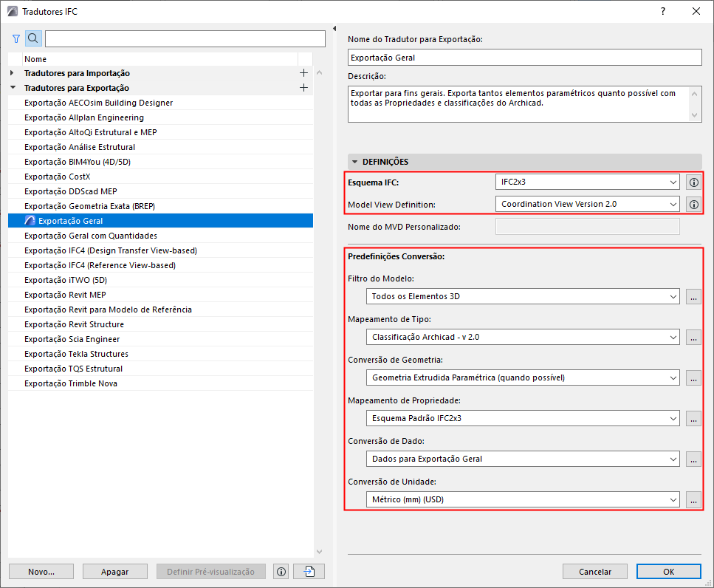Add a new export translator with plus icon
The image size is (714, 588).
click(303, 87)
